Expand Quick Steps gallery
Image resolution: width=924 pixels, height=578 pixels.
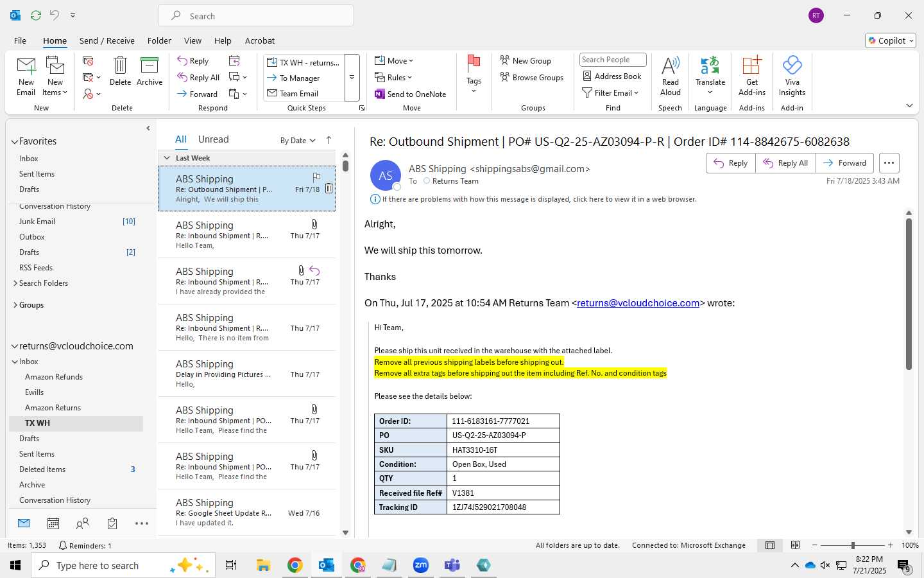click(x=352, y=78)
